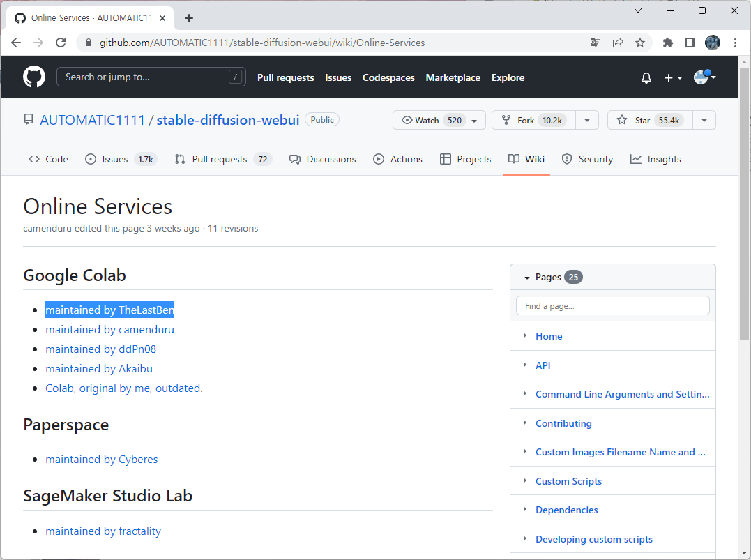
Task: Expand Command Line Arguments page entry
Action: 525,394
